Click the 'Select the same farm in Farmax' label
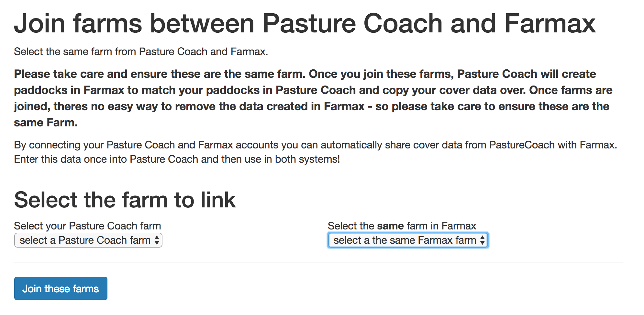This screenshot has width=644, height=315. tap(402, 226)
